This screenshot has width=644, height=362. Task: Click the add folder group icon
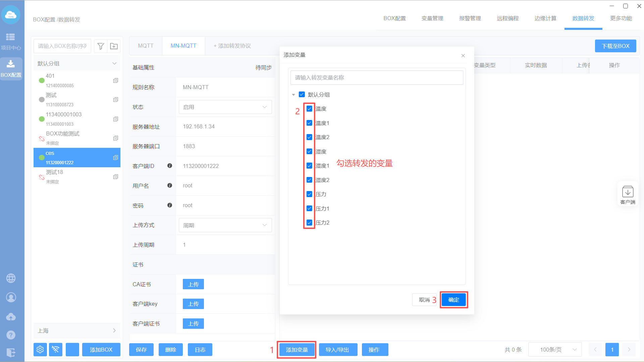(x=114, y=46)
